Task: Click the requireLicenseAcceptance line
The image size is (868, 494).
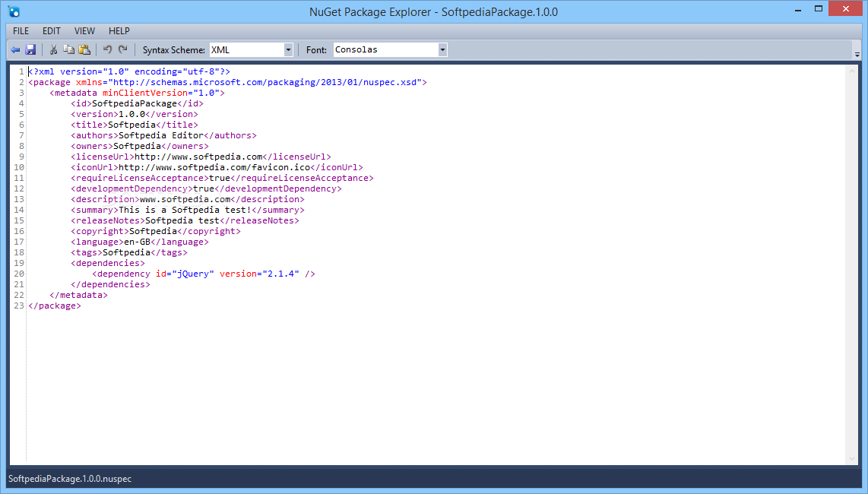Action: coord(222,178)
